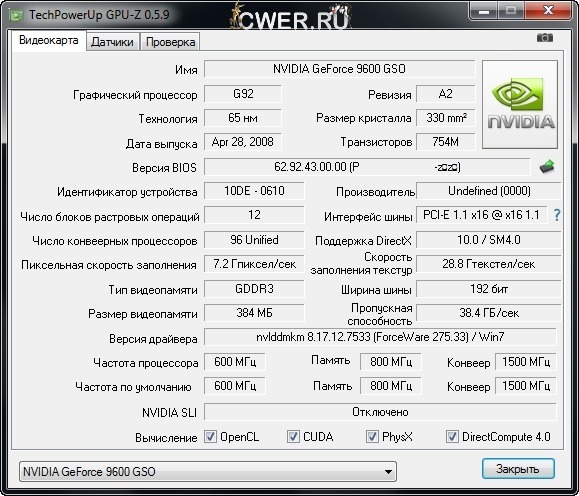Click the Закрыть button
The width and height of the screenshot is (579, 496).
[518, 469]
